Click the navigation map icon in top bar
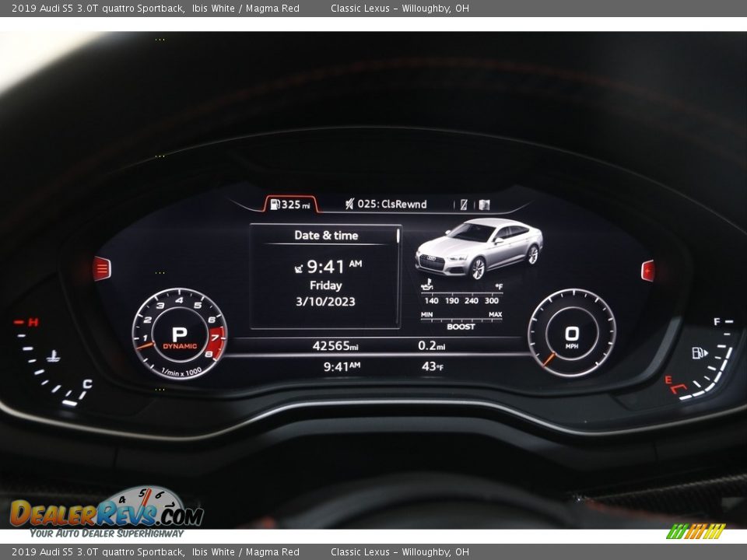Image resolution: width=747 pixels, height=560 pixels. click(x=485, y=205)
